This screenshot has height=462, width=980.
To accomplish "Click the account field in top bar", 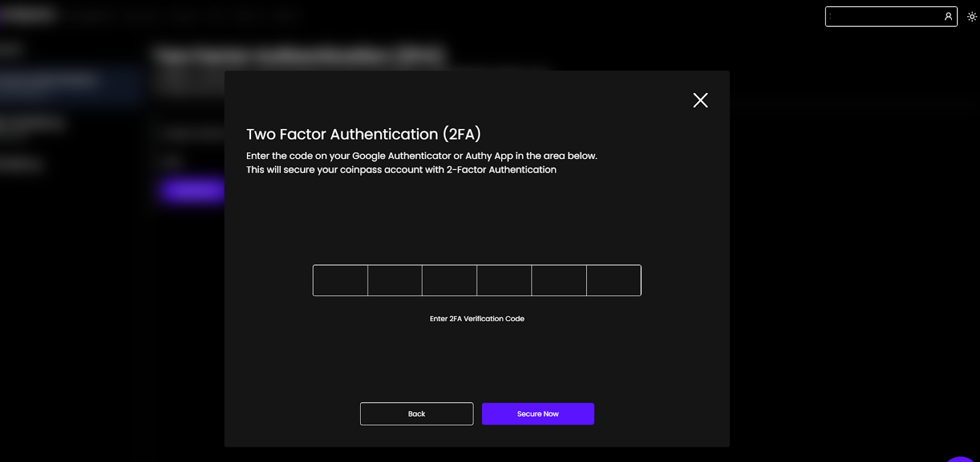I will (x=891, y=17).
